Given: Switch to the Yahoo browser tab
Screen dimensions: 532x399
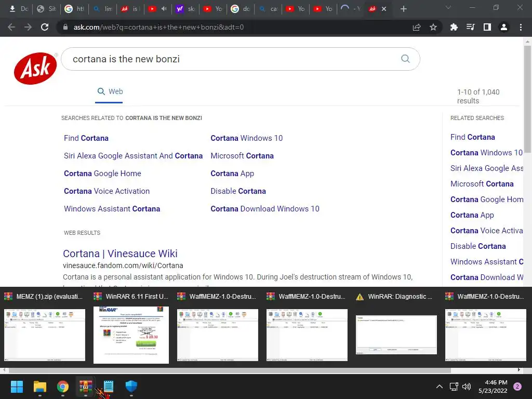Looking at the screenshot, I should [x=185, y=9].
